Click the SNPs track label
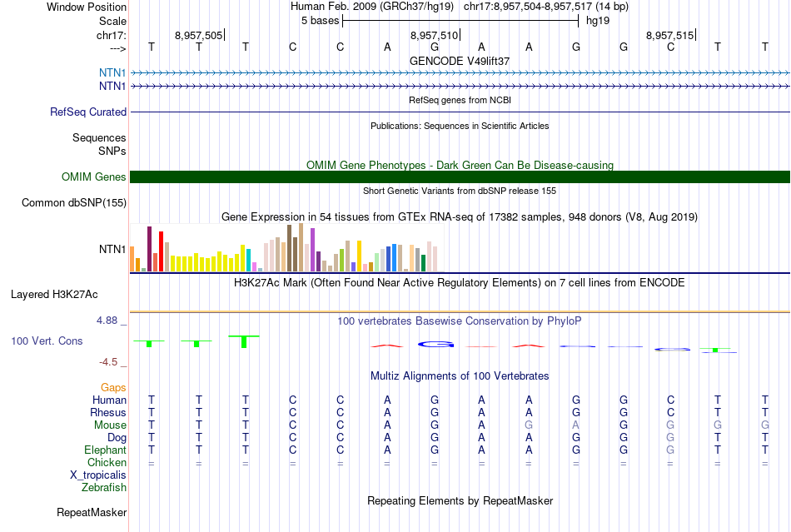The image size is (791, 532). (x=112, y=151)
